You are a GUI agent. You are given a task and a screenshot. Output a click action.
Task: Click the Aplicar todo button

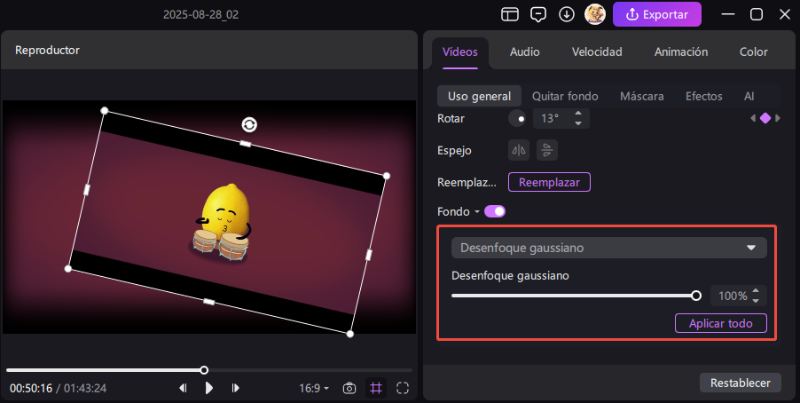tap(720, 323)
